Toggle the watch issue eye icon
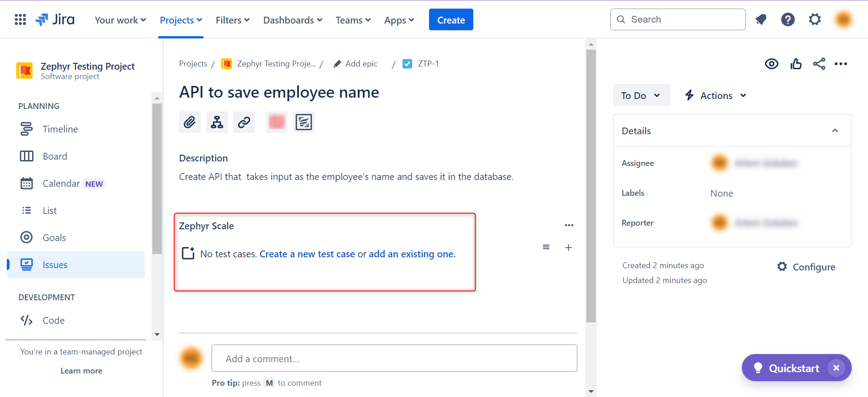Screen dimensions: 868x397 [x=772, y=64]
